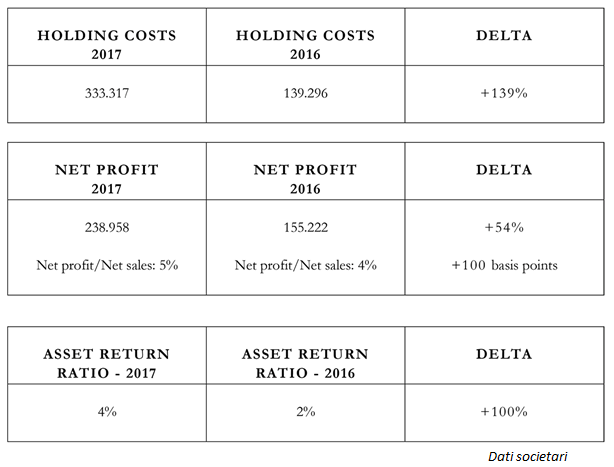Select the net profit value 238.958
The height and width of the screenshot is (467, 614).
(x=106, y=227)
